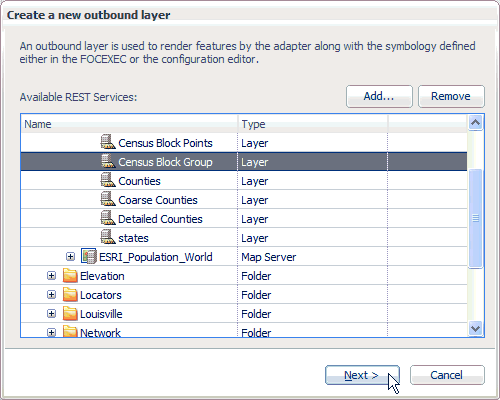Select the Network folder row
This screenshot has height=400, width=500.
click(x=244, y=331)
